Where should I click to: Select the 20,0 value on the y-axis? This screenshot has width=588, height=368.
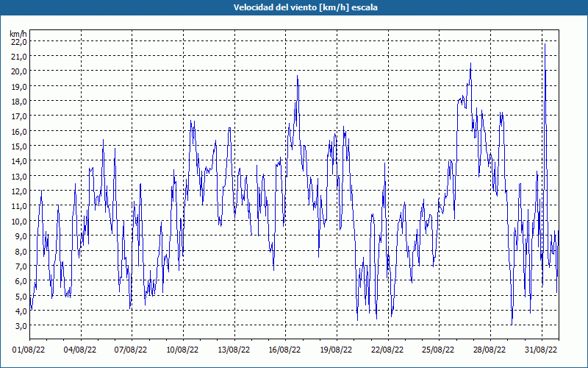[19, 71]
